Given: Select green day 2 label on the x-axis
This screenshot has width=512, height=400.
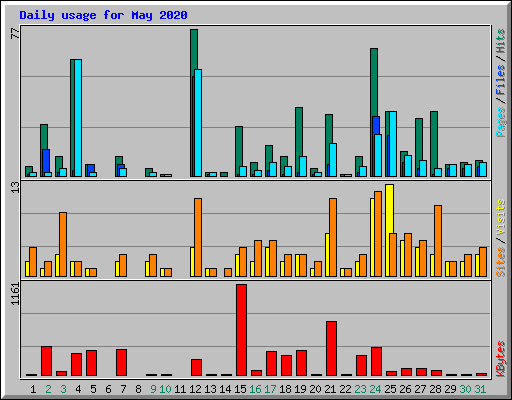Looking at the screenshot, I should point(48,389).
